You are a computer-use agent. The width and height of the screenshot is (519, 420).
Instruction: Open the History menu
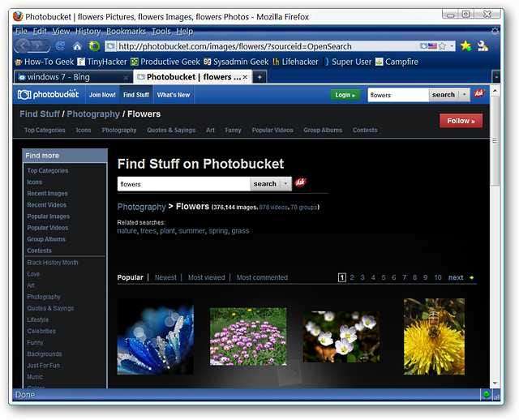(x=88, y=31)
